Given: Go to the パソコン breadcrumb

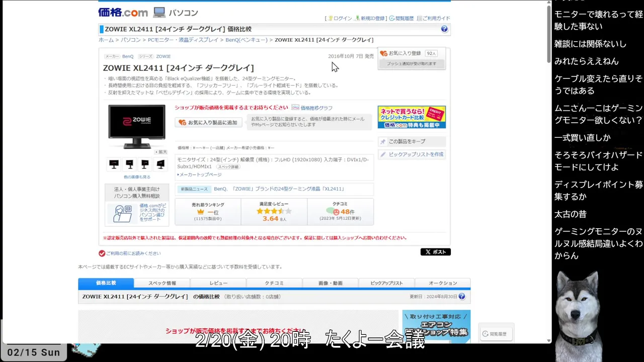Looking at the screenshot, I should pyautogui.click(x=131, y=40).
